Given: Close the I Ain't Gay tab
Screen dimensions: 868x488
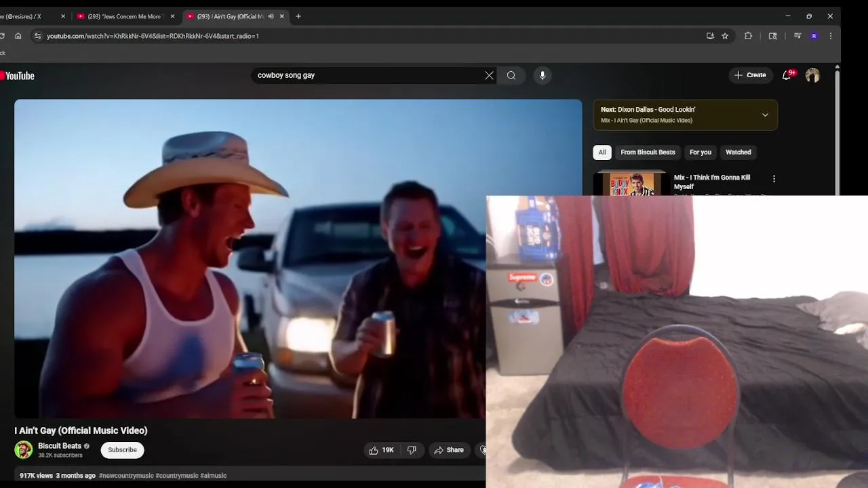Looking at the screenshot, I should [x=282, y=16].
